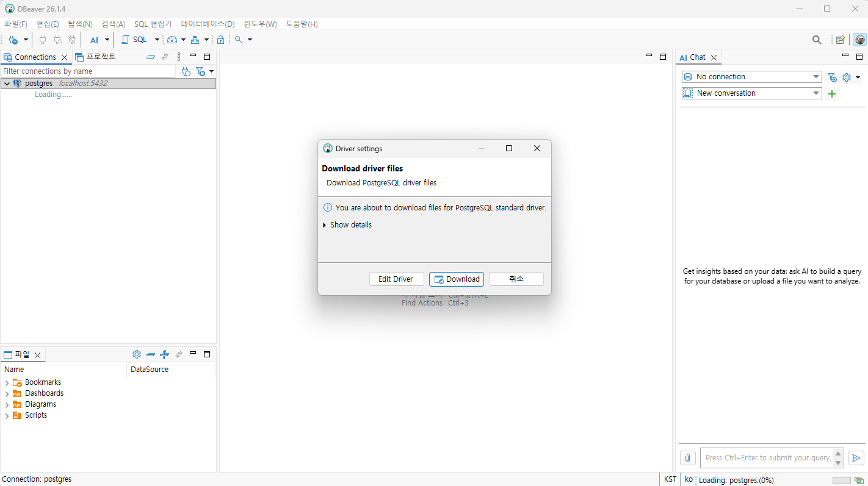Click the KST timezone status entry
This screenshot has height=486, width=868.
(x=670, y=479)
